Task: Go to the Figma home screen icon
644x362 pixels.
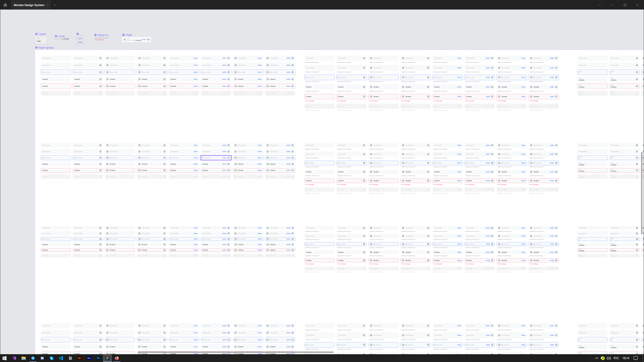Action: point(5,5)
